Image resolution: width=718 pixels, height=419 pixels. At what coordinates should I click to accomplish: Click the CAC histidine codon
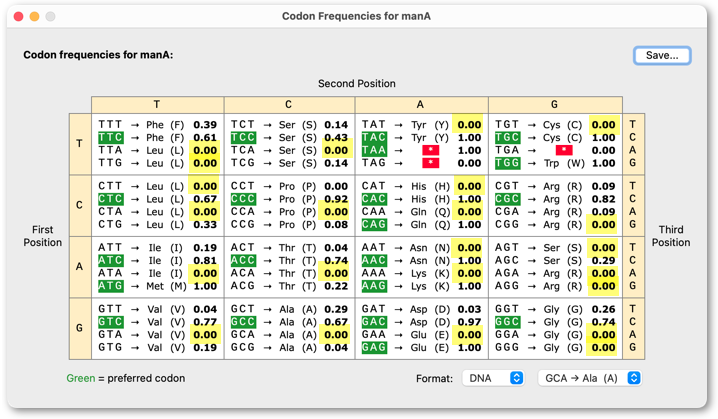pyautogui.click(x=374, y=199)
